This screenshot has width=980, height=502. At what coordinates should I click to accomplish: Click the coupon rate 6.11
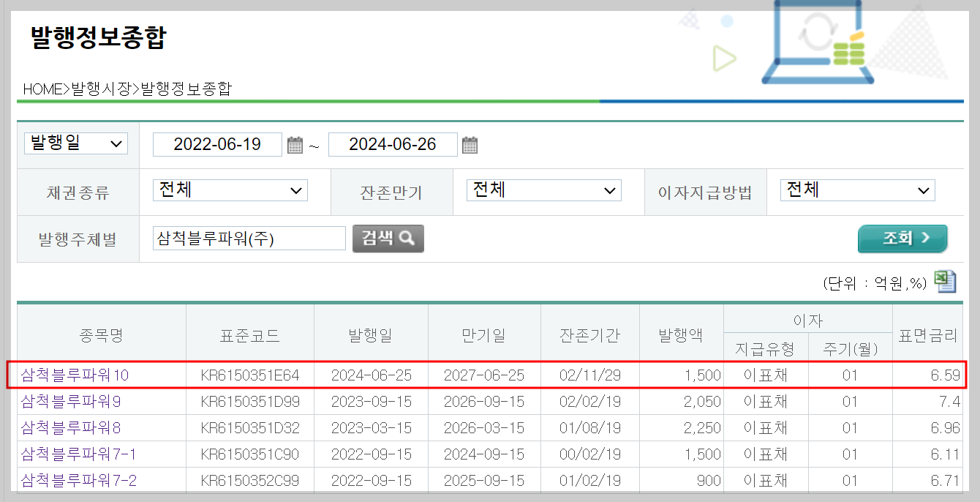click(945, 454)
